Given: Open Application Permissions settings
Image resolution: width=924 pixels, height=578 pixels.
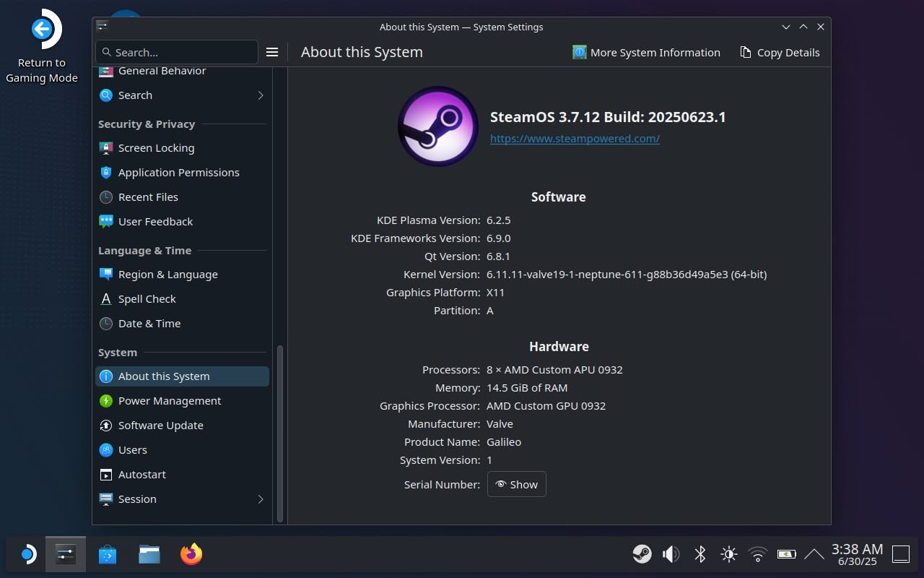Looking at the screenshot, I should (x=182, y=172).
